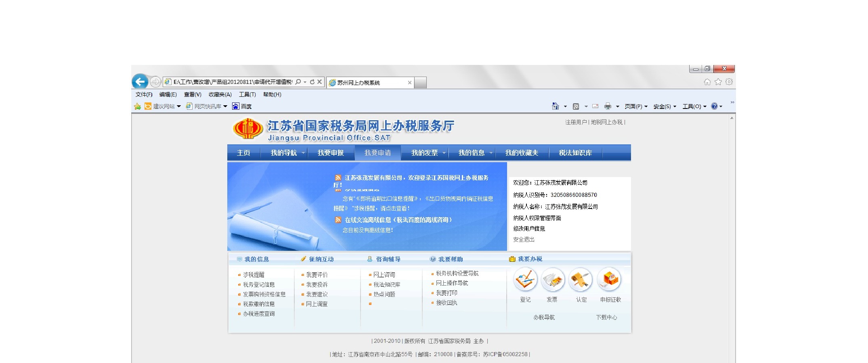Screen dimensions: 868x363
Task: Open the 帮助(H) menu
Action: pyautogui.click(x=272, y=94)
